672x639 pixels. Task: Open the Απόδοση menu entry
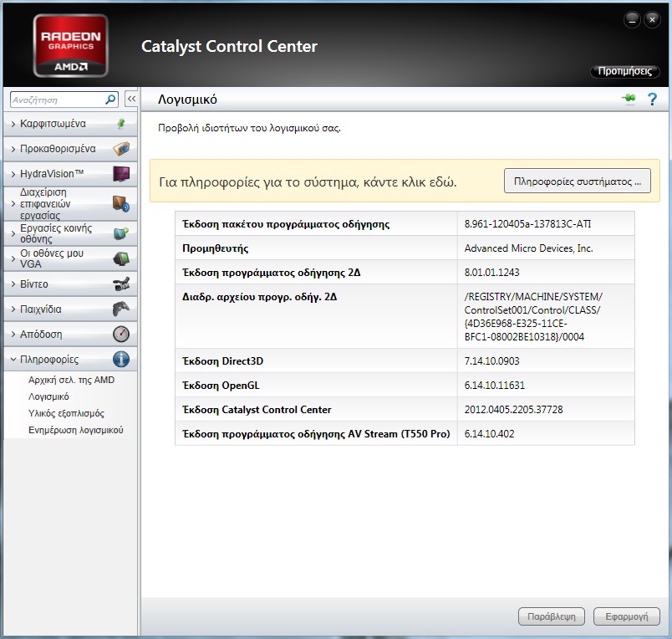70,334
